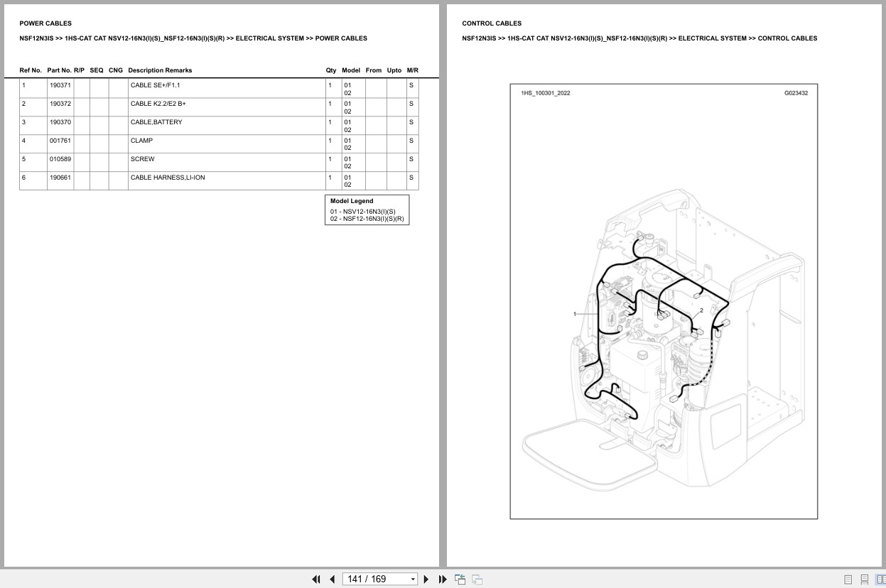
Task: Click part number 190372
Action: pos(60,104)
